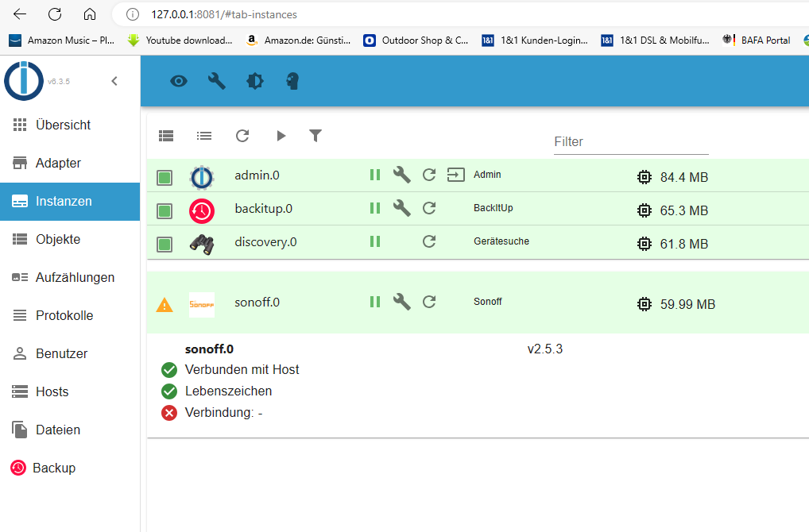
Task: Click the admin.0 adapter logo
Action: coord(202,178)
